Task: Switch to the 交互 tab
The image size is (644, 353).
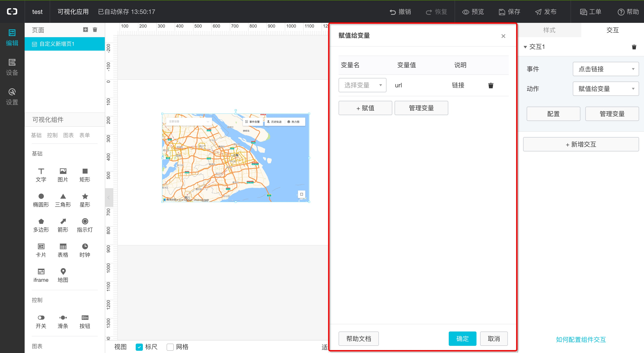Action: tap(612, 30)
